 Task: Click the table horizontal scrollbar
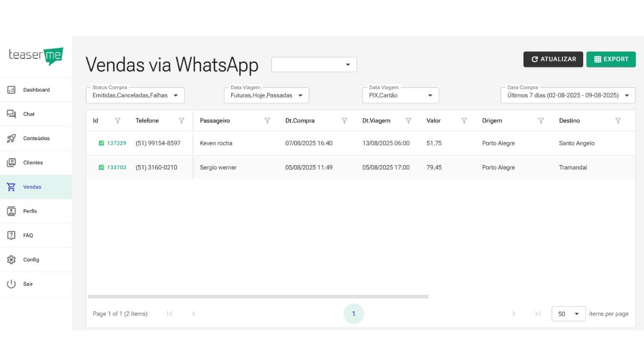[258, 296]
